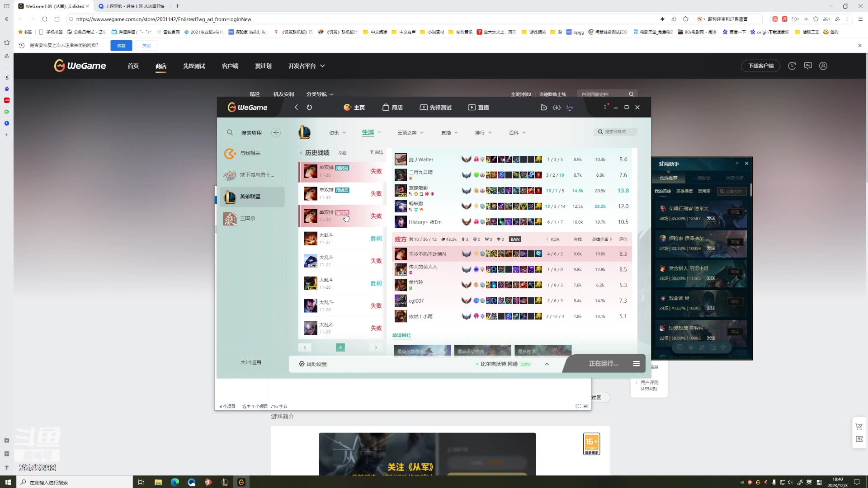Image resolution: width=868 pixels, height=488 pixels.
Task: Click 首页 in WeGame website navigation
Action: coord(133,66)
